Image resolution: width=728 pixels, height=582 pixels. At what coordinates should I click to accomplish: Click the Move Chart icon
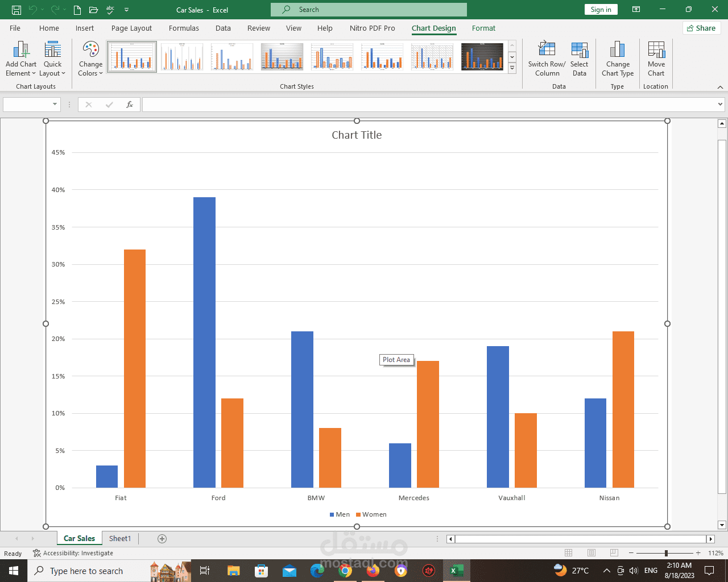click(x=656, y=59)
